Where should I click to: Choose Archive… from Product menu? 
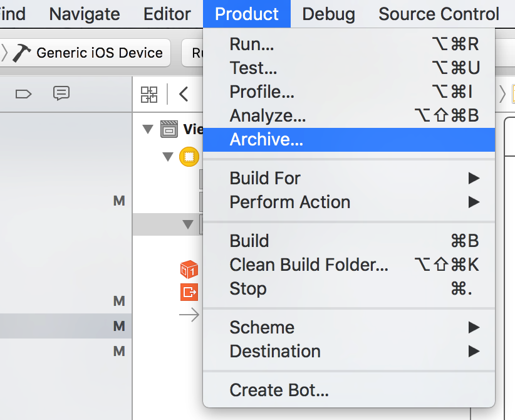tap(266, 139)
